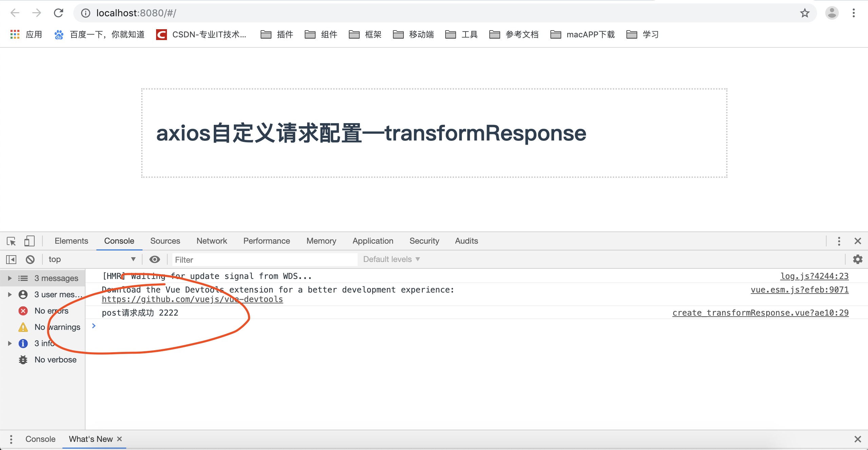The image size is (868, 450).
Task: Switch to the Network tab
Action: [x=211, y=241]
